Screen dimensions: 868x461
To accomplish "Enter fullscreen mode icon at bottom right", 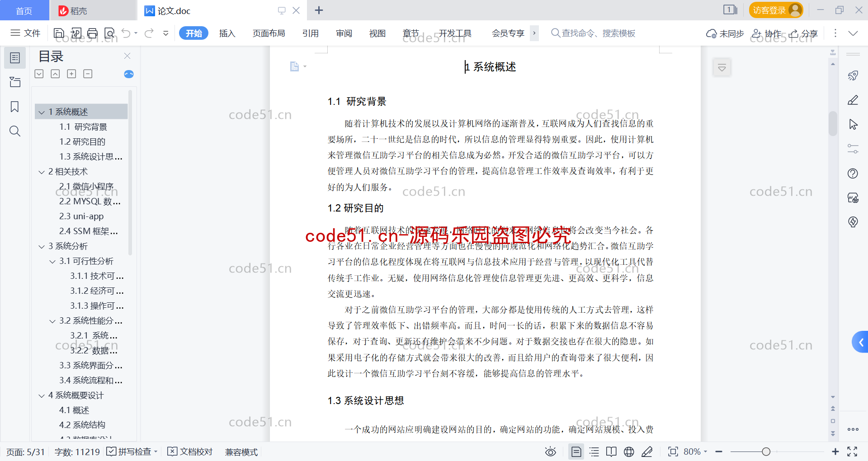I will pyautogui.click(x=852, y=452).
